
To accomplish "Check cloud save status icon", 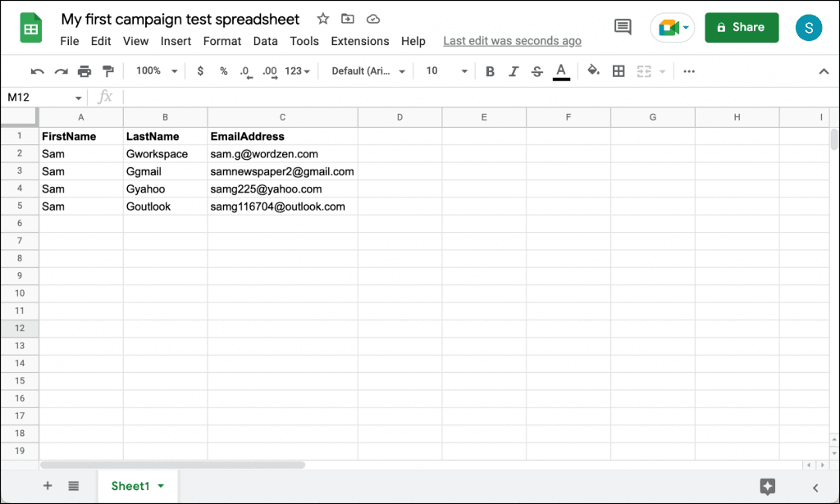I will [373, 20].
